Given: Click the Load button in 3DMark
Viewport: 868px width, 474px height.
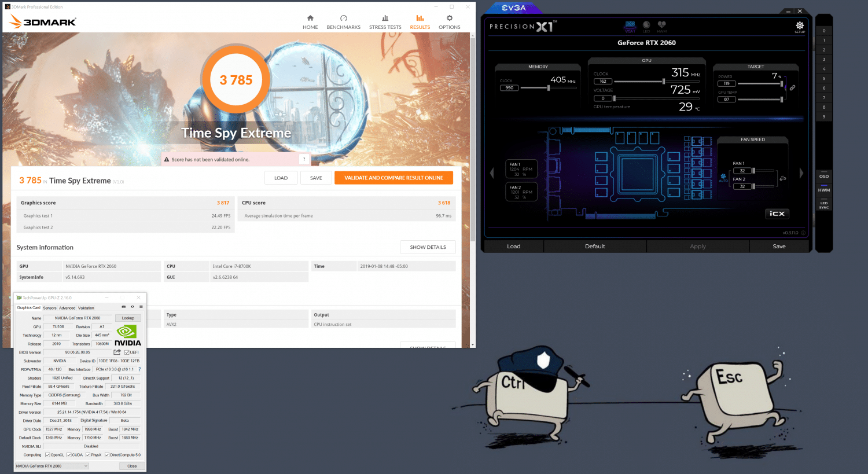Looking at the screenshot, I should 281,178.
